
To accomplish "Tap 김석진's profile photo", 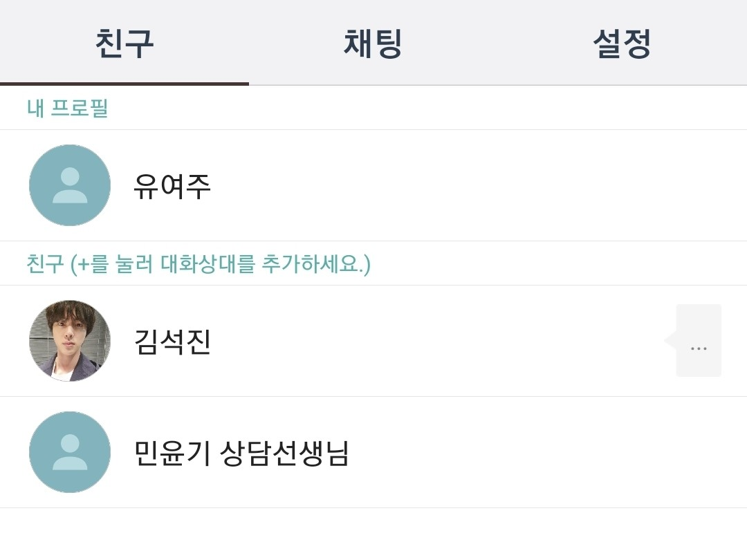I will 70,341.
